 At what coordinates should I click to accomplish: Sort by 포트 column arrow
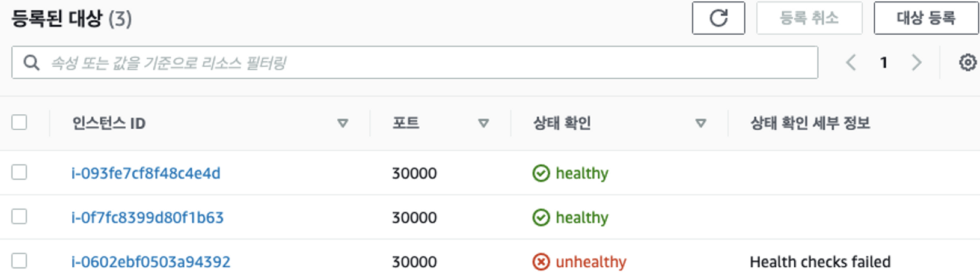483,123
